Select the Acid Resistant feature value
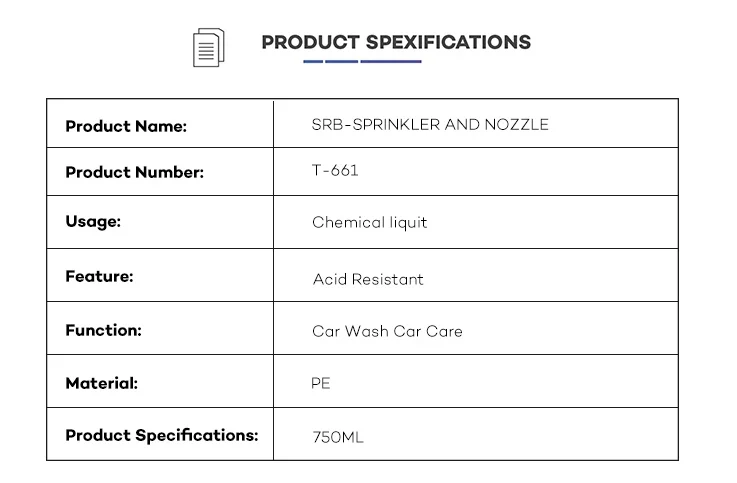The width and height of the screenshot is (737, 483). click(368, 279)
